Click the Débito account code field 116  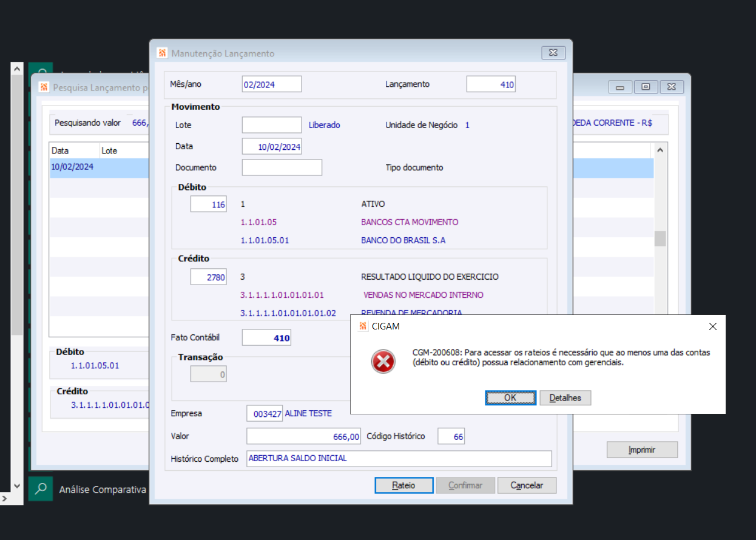click(209, 204)
